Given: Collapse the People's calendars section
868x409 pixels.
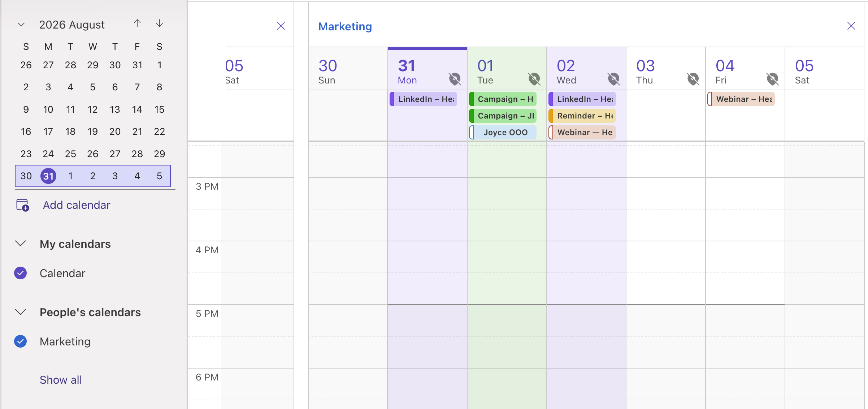Looking at the screenshot, I should pos(21,312).
